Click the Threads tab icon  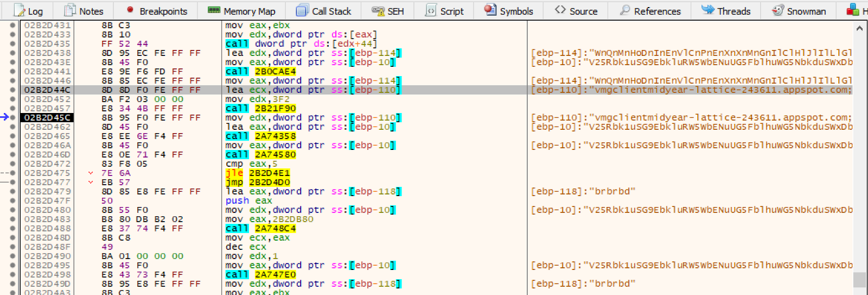pos(707,10)
